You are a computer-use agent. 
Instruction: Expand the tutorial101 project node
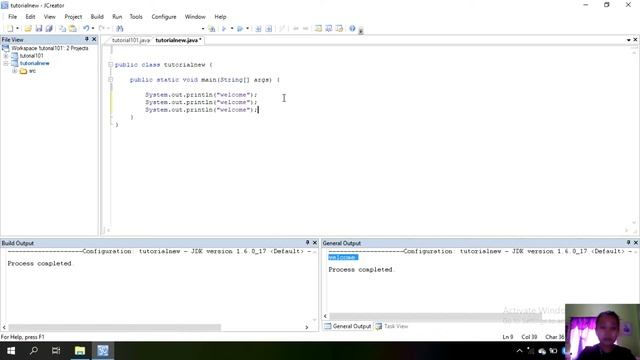[x=6, y=56]
